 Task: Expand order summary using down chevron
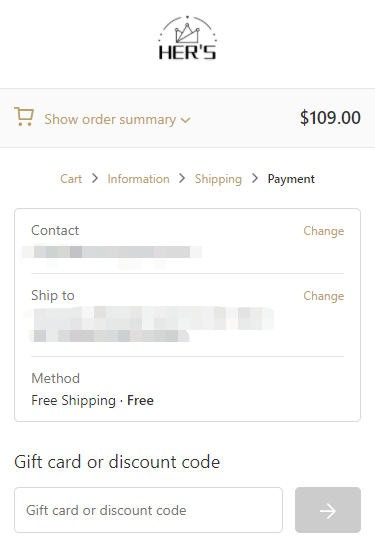pyautogui.click(x=186, y=120)
